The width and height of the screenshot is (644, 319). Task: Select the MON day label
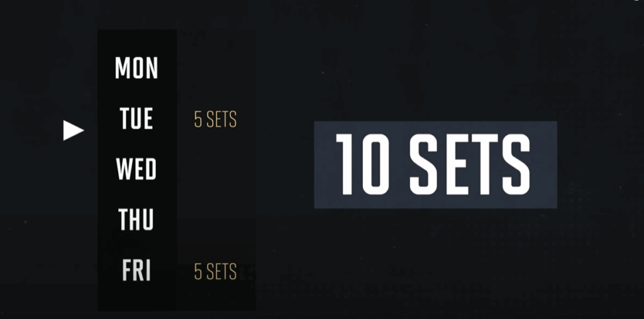136,68
